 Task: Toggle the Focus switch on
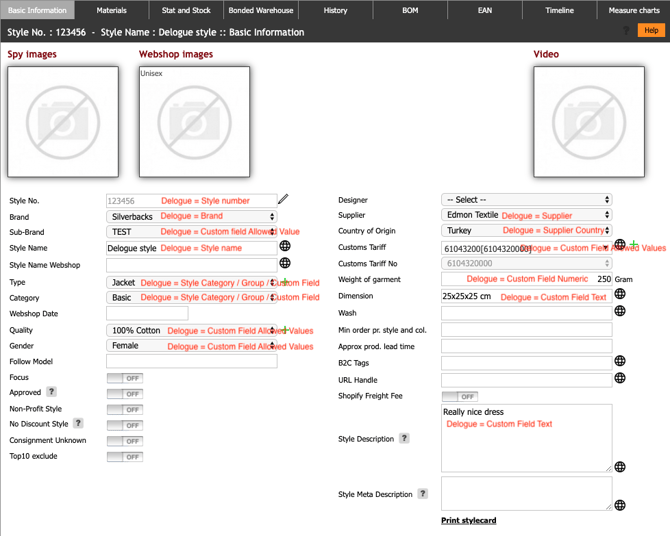tap(125, 378)
